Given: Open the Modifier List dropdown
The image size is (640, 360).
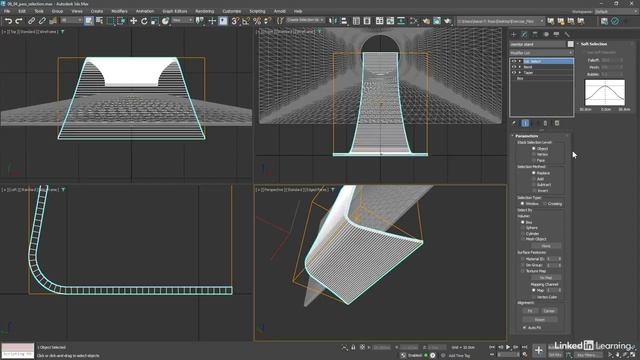Looking at the screenshot, I should (541, 53).
